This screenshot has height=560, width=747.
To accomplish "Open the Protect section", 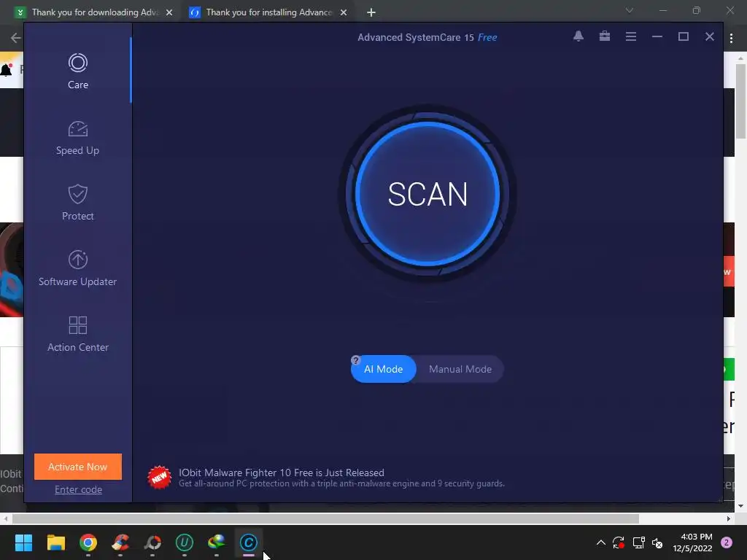I will [77, 203].
